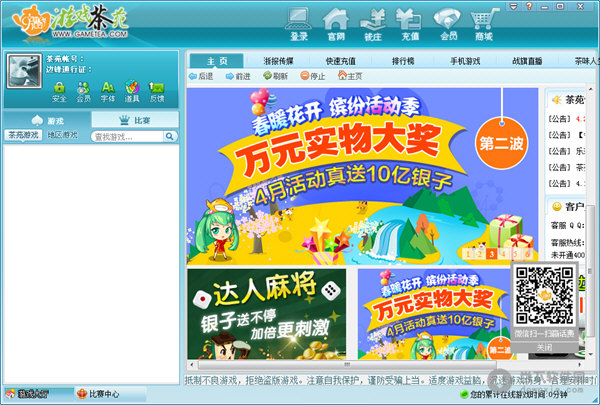The height and width of the screenshot is (405, 600).
Task: Select banner page indicator 1
Action: tap(468, 254)
